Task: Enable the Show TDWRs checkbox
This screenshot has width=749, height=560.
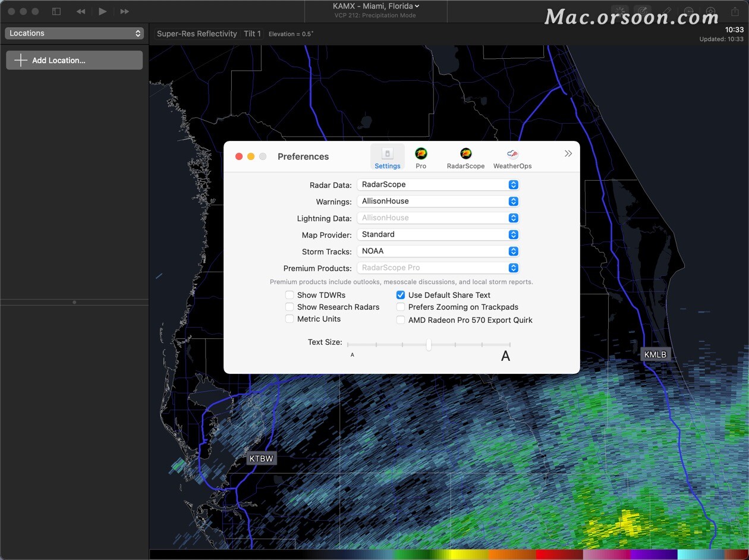Action: point(289,295)
